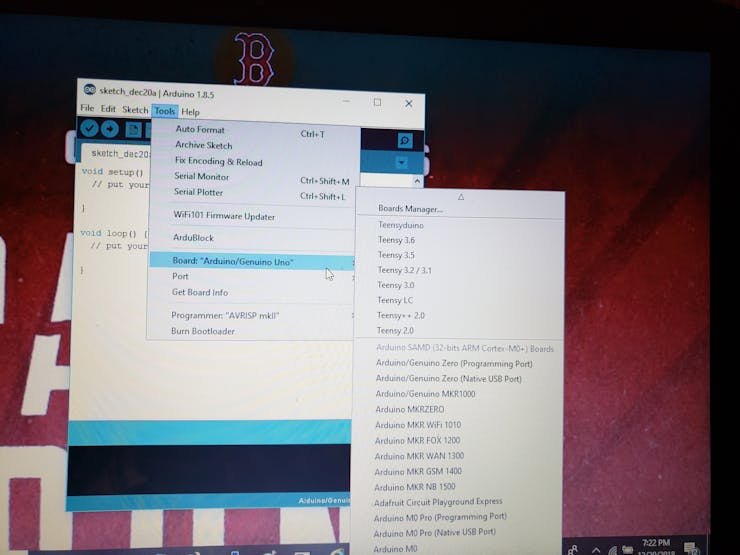Click the sketch_dec20a editor tab
Viewport: 740px width, 555px height.
click(116, 154)
